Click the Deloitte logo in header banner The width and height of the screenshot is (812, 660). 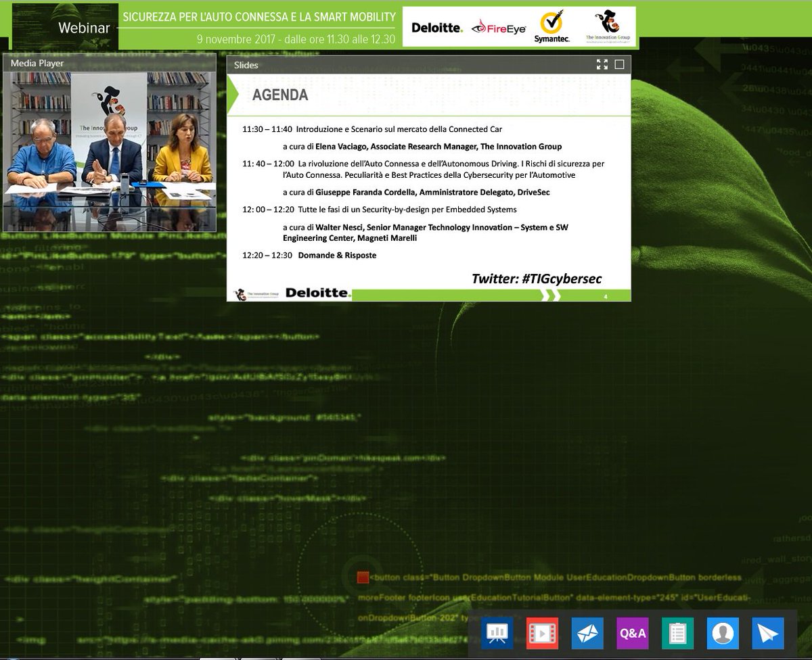(436, 28)
